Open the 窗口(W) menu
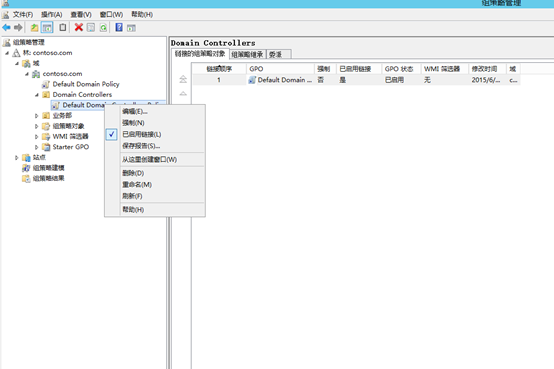Viewport: 554px width, 369px height. [x=111, y=14]
